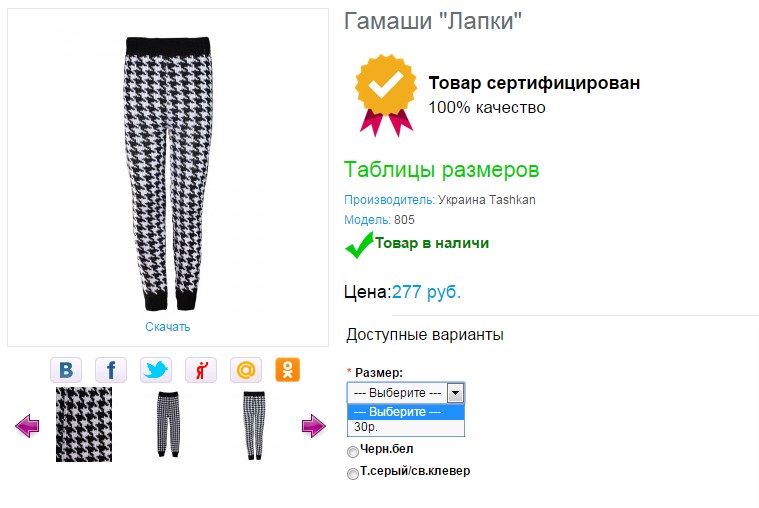Select the highlighted Выберите list entry
This screenshot has width=759, height=508.
(406, 412)
